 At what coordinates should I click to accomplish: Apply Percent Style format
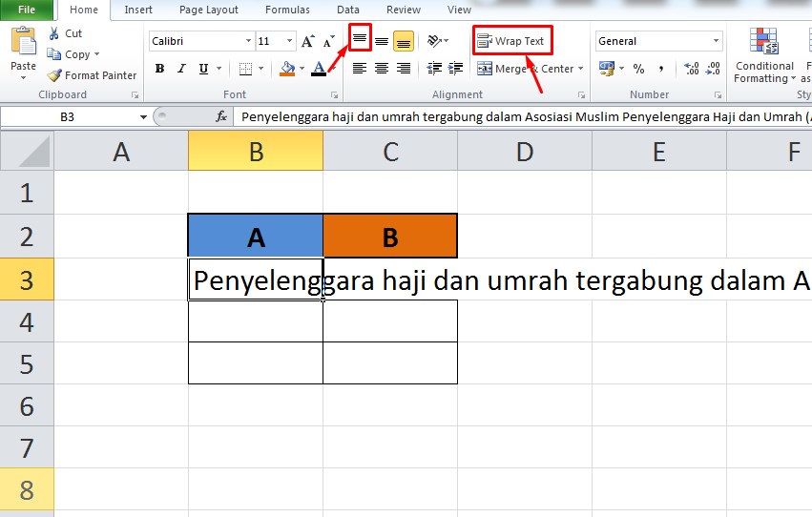[638, 69]
